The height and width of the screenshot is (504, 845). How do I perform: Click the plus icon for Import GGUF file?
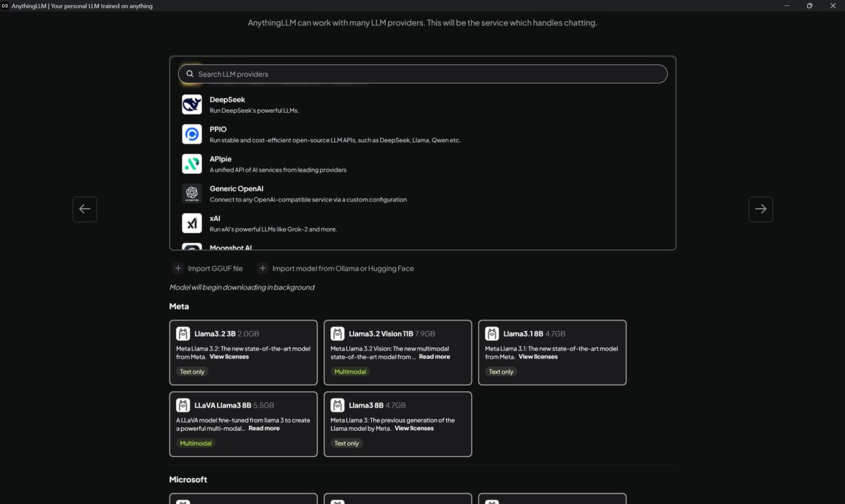coord(178,268)
